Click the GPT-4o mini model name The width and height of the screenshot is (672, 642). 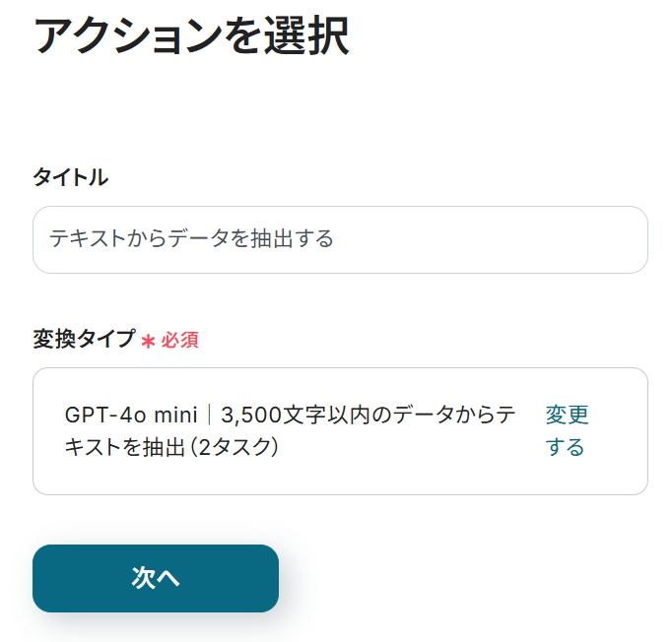[x=131, y=415]
